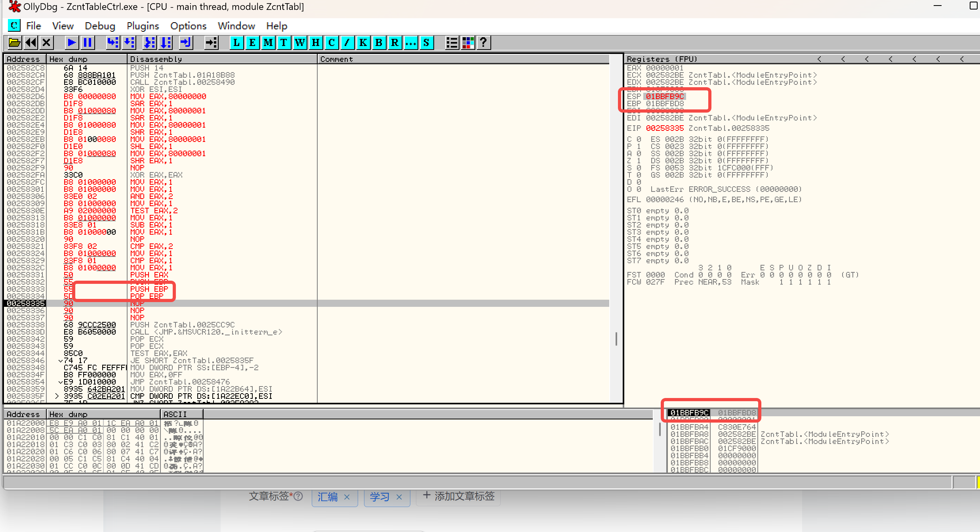Open Breakpoints window with B button
This screenshot has width=980, height=532.
(379, 42)
